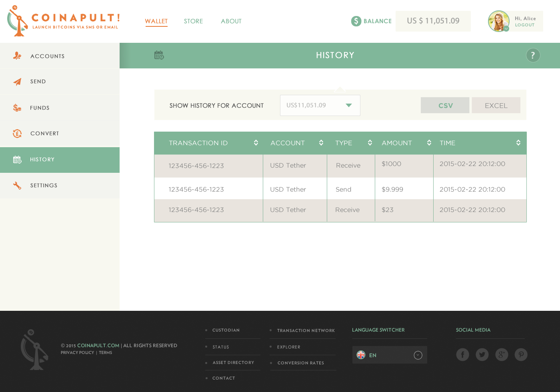The image size is (560, 392).
Task: Click the $23 amount cell
Action: tap(404, 210)
